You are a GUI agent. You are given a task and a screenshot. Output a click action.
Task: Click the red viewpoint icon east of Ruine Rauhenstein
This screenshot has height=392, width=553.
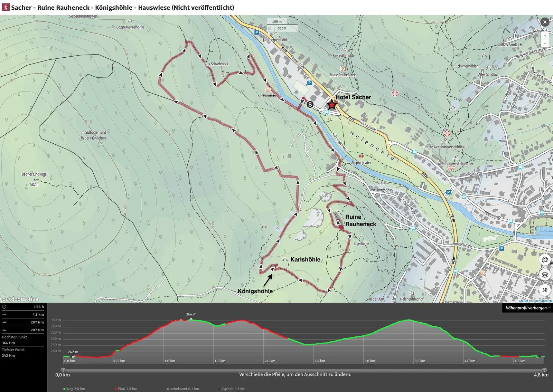click(395, 93)
